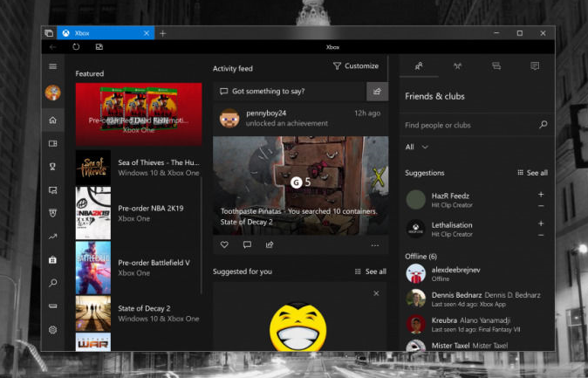Add a new tab with plus
Image resolution: width=588 pixels, height=378 pixels.
coord(163,33)
